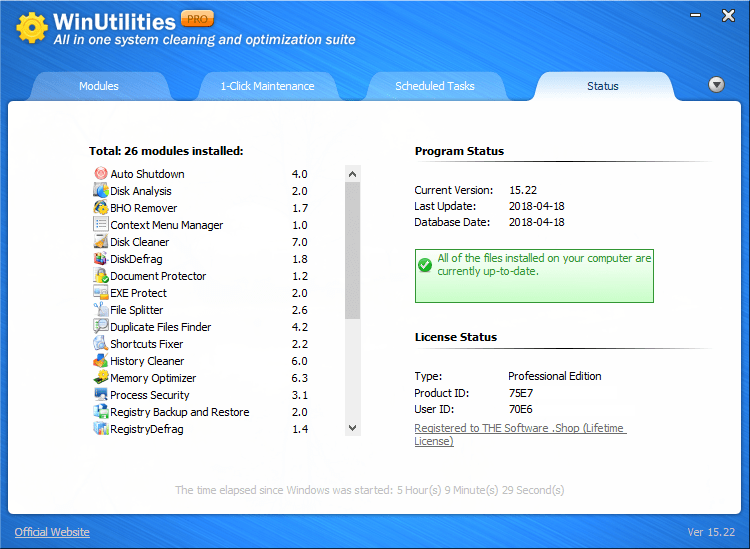
Task: Click the Total 26 modules installed heading
Action: click(x=166, y=151)
